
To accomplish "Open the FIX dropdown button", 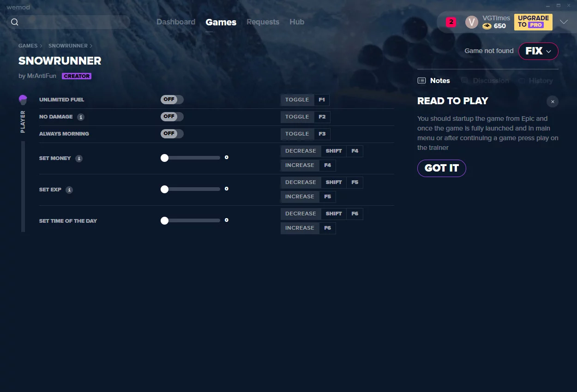I will 538,51.
